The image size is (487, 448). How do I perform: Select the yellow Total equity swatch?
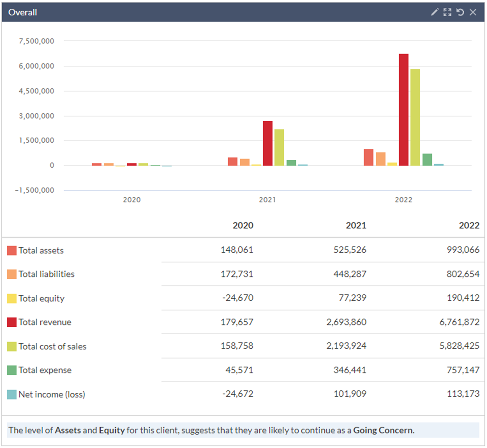pyautogui.click(x=12, y=299)
